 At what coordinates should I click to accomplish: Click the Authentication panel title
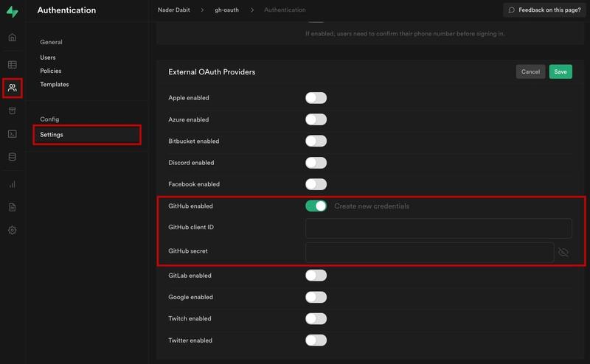coord(66,10)
